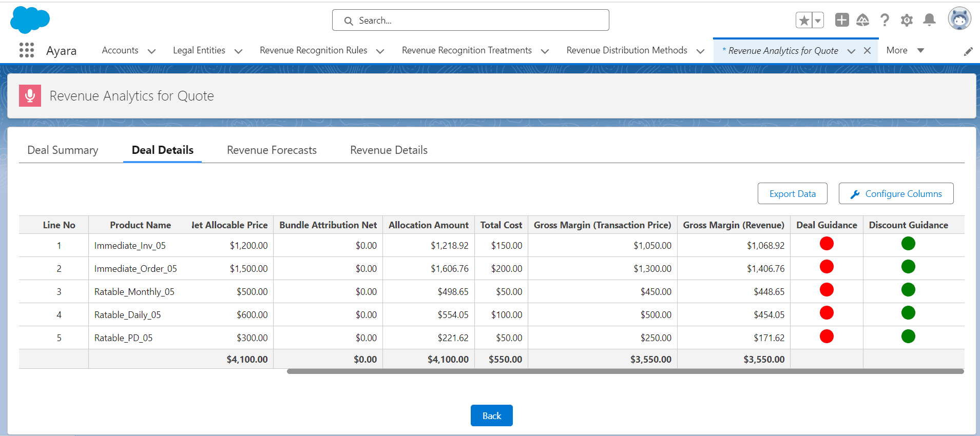
Task: Click the Immediate_Inv_05 product cell
Action: (130, 246)
